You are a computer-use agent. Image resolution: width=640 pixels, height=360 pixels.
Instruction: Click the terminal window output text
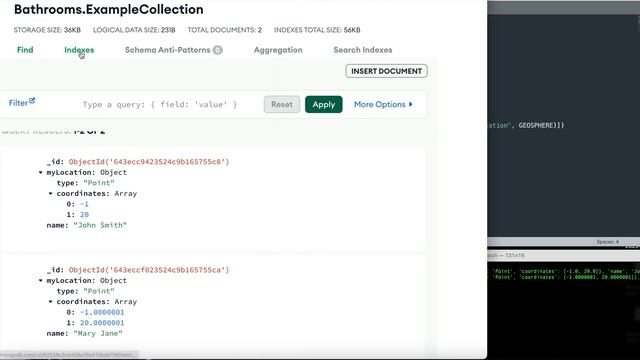pyautogui.click(x=564, y=274)
